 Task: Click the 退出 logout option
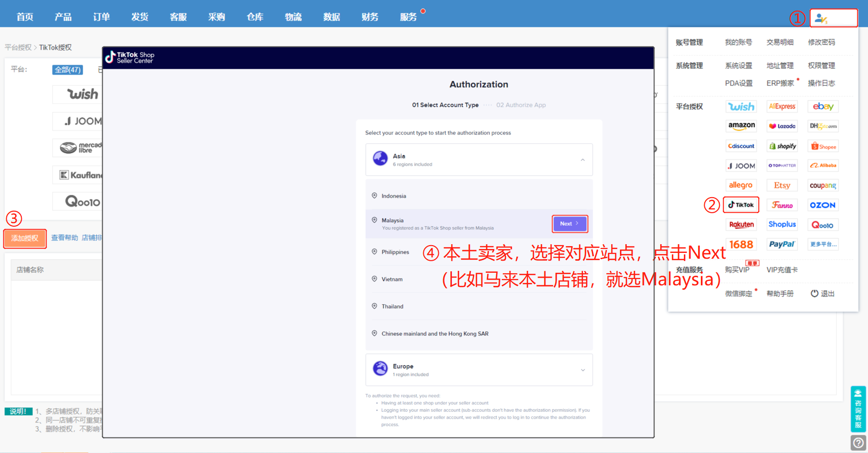pos(822,293)
